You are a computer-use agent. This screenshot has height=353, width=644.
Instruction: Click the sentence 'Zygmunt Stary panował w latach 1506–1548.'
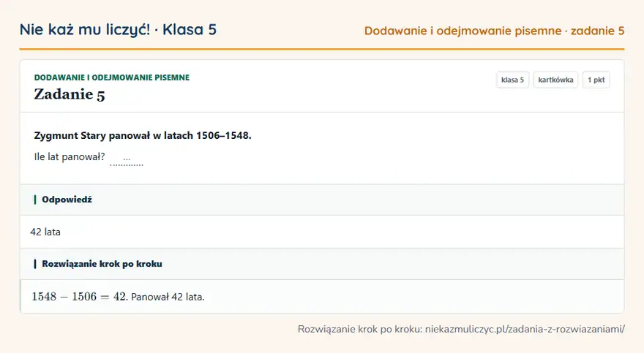[x=143, y=135]
